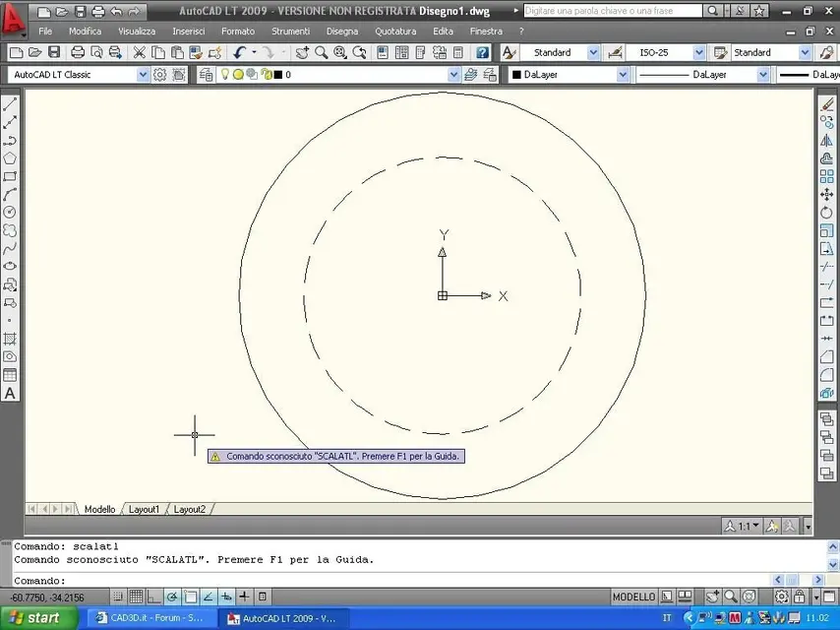
Task: Open the Standard text style dropdown
Action: tap(593, 52)
